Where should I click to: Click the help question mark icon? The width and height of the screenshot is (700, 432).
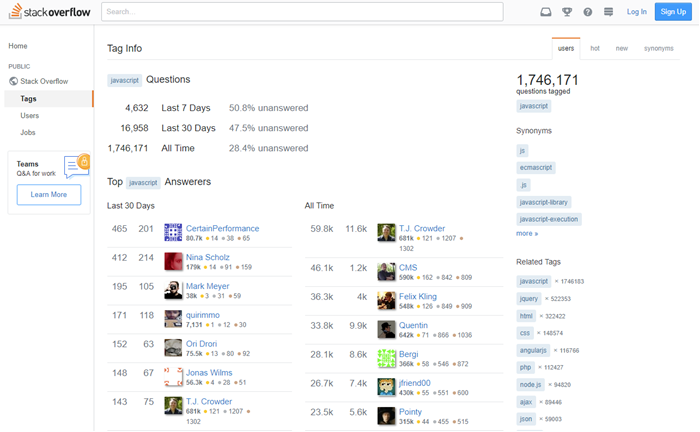pyautogui.click(x=588, y=12)
